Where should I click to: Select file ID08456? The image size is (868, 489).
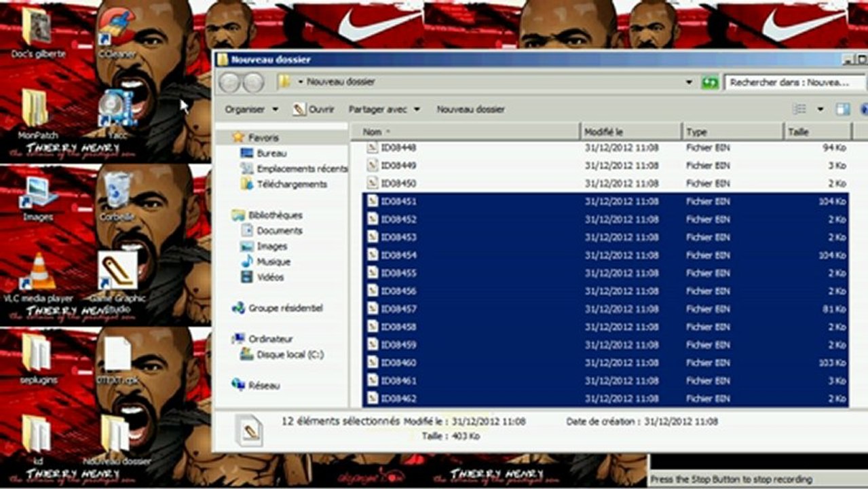pyautogui.click(x=605, y=291)
